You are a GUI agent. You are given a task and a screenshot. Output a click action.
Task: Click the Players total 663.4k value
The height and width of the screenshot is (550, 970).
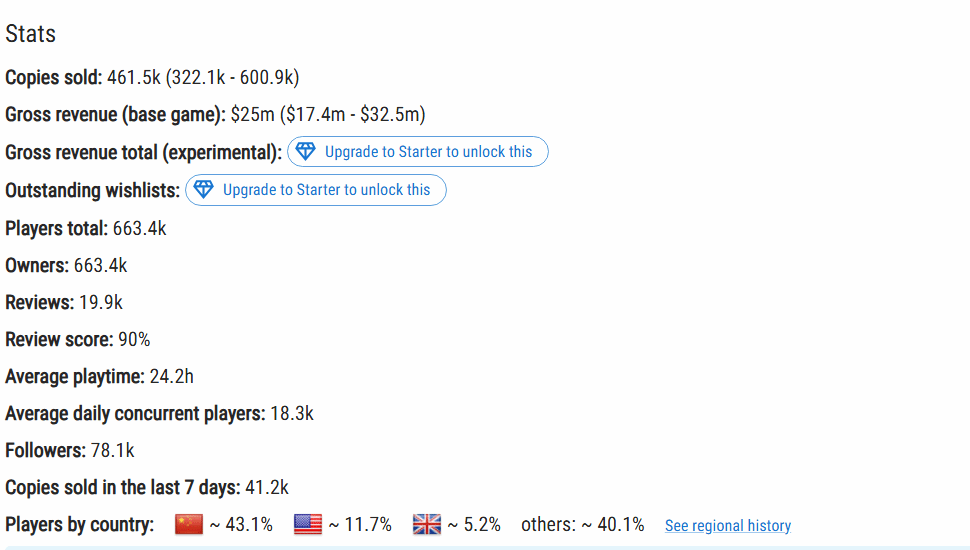click(139, 228)
